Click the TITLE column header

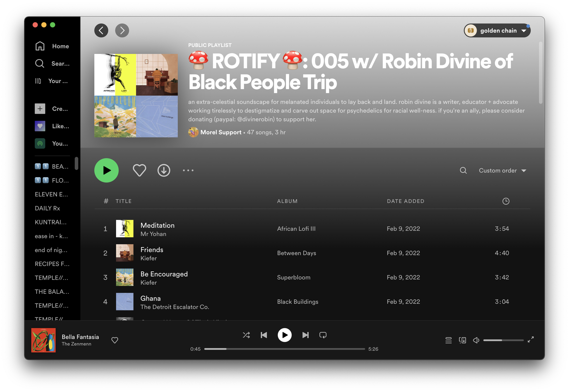pyautogui.click(x=124, y=201)
